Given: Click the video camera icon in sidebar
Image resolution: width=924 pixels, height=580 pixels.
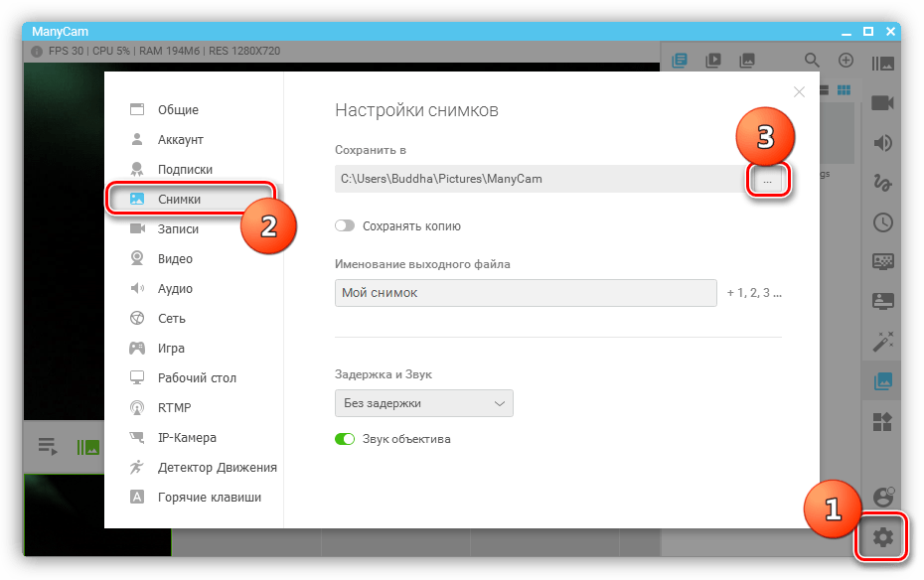Looking at the screenshot, I should (x=882, y=103).
